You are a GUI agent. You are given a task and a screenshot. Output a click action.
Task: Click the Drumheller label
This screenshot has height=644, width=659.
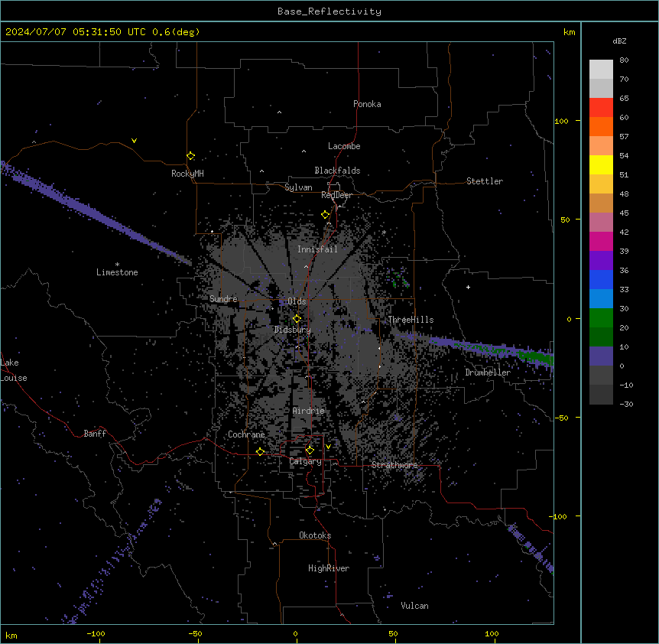[488, 372]
